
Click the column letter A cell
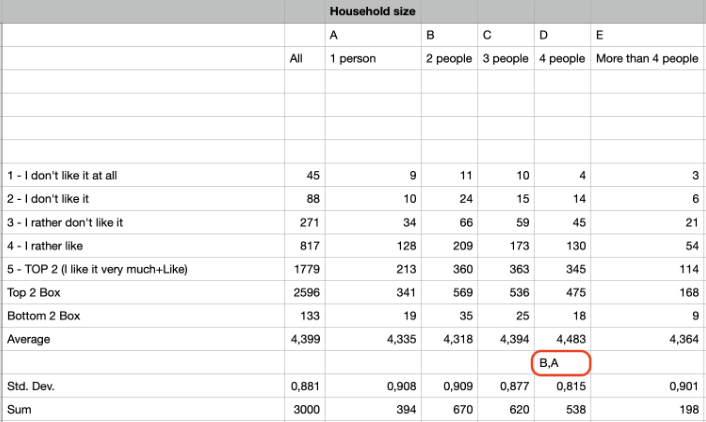[373, 35]
